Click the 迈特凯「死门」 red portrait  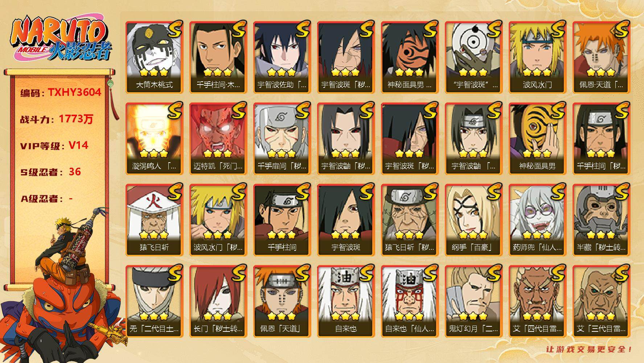(x=218, y=139)
